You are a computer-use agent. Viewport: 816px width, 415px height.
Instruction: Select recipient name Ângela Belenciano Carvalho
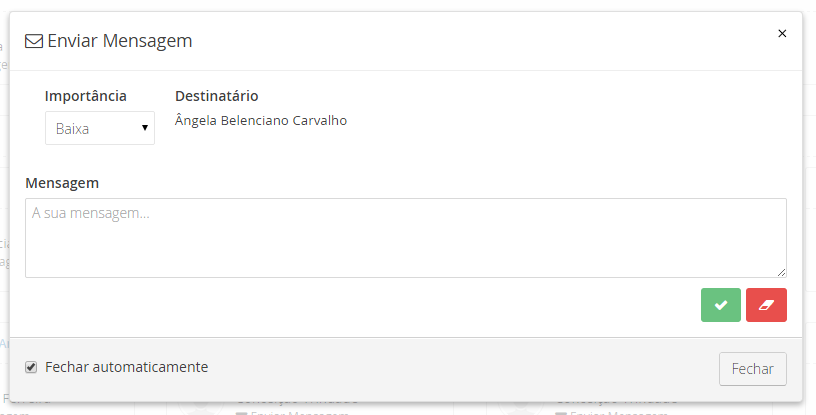click(261, 121)
